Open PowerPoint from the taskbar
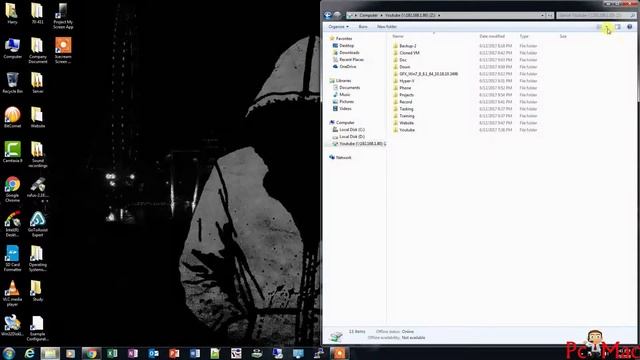The image size is (640, 360). (174, 353)
